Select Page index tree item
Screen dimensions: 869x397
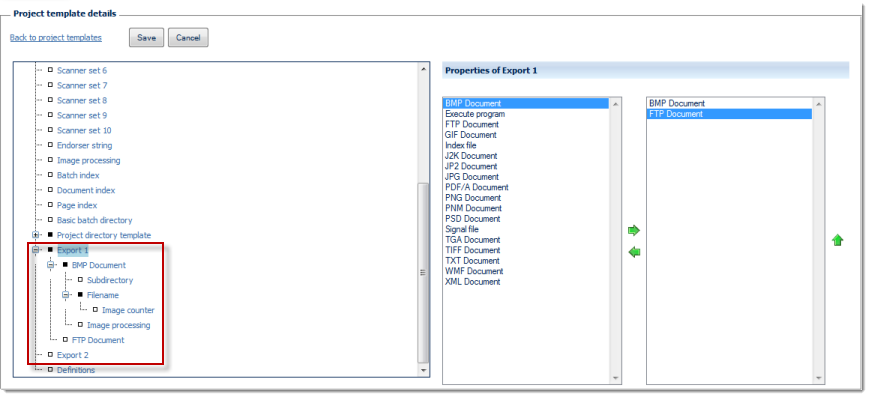tap(77, 205)
